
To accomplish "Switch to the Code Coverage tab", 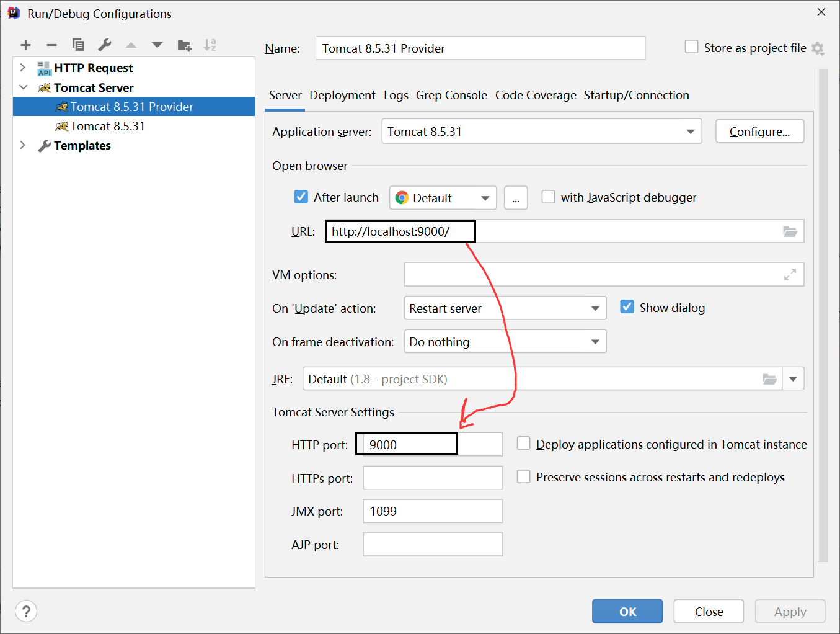I will 536,95.
